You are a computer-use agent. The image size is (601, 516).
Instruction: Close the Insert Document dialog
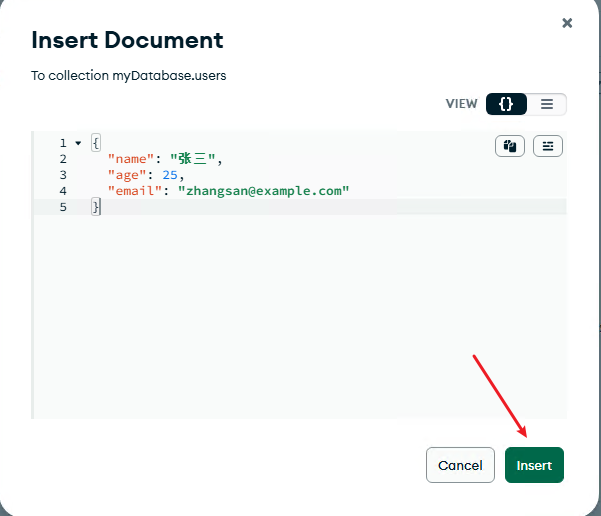(x=567, y=23)
